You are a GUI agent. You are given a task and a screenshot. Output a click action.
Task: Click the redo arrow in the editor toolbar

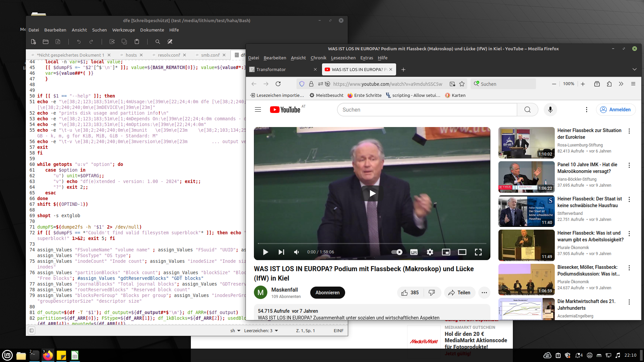(x=91, y=42)
